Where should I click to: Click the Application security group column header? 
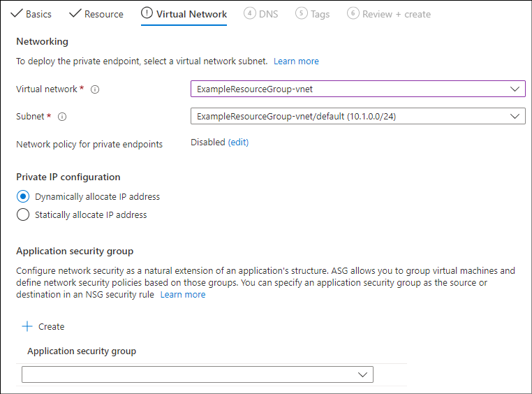click(x=82, y=351)
